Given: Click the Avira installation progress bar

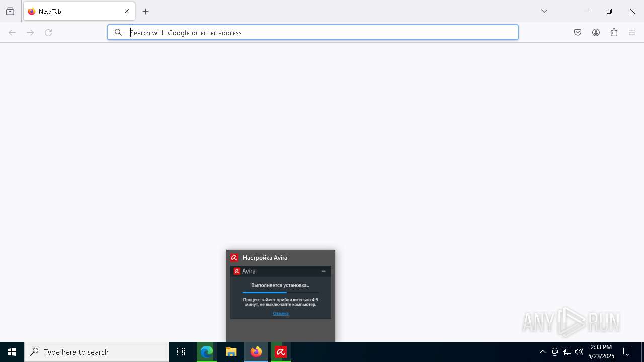Looking at the screenshot, I should click(281, 292).
